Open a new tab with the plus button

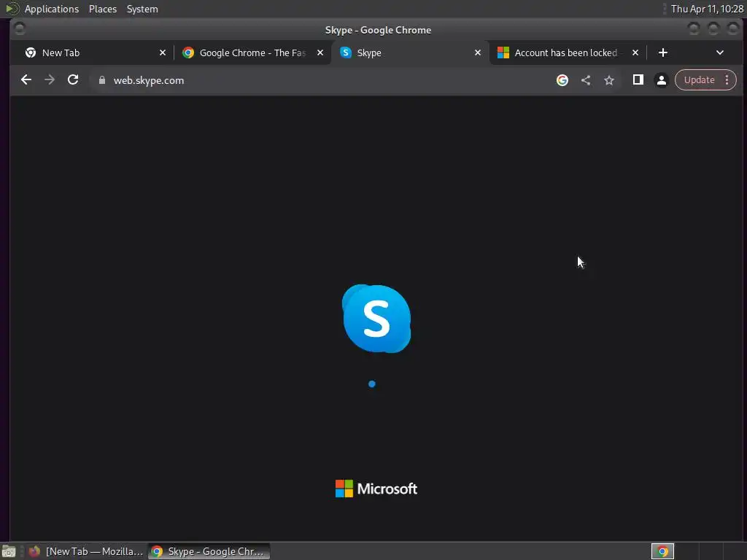[x=662, y=52]
